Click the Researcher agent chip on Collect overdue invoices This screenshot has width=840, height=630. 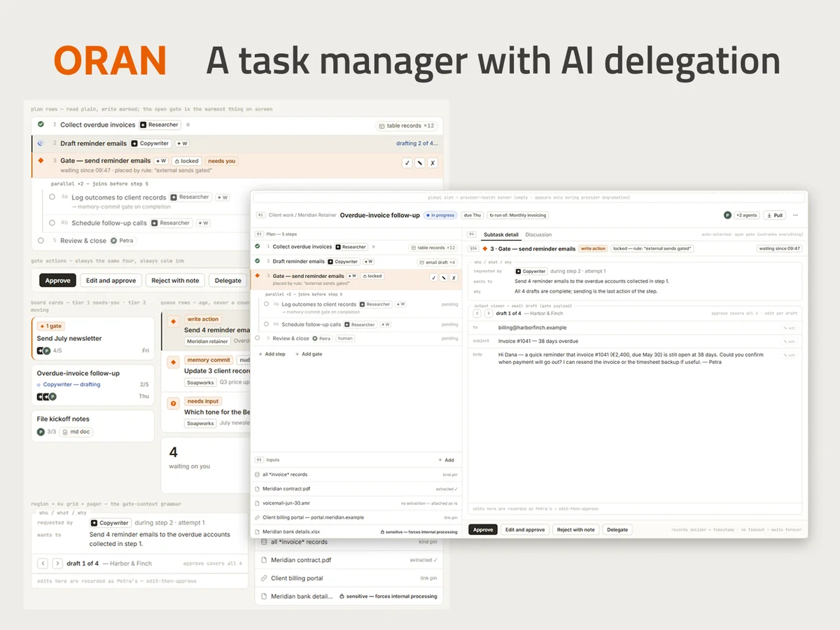pos(351,247)
